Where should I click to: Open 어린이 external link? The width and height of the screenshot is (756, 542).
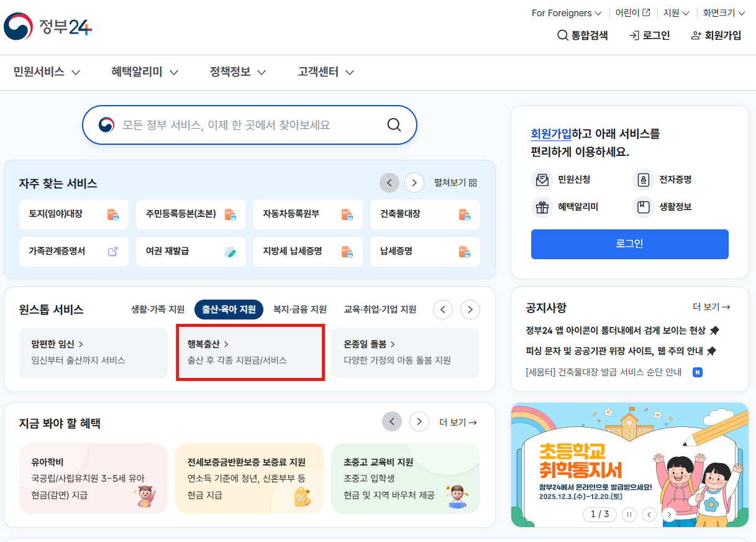coord(633,12)
